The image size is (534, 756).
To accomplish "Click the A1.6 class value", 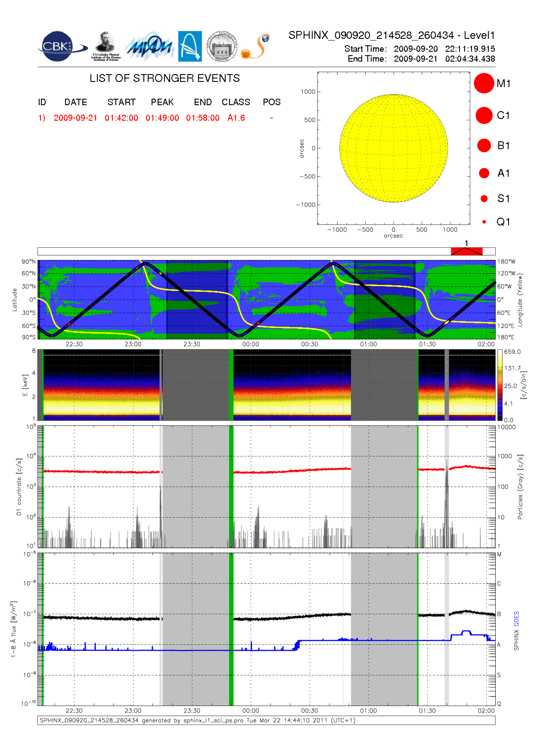I will (236, 118).
